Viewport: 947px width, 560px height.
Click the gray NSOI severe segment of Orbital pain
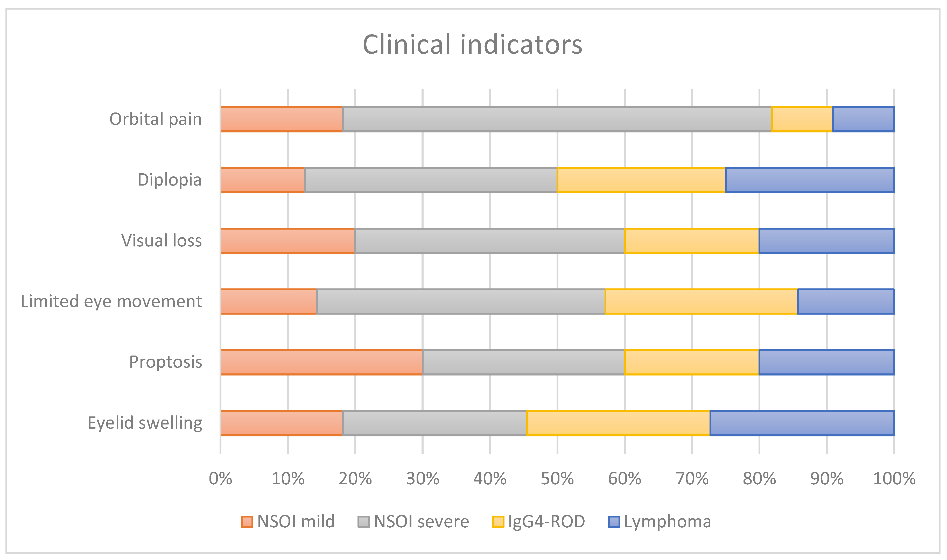[557, 119]
